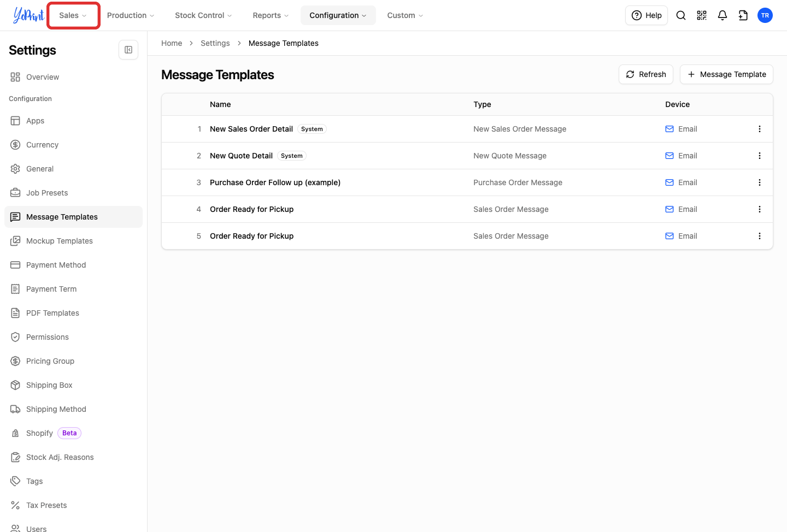The width and height of the screenshot is (787, 532).
Task: Open the Permissions settings page
Action: point(73,337)
